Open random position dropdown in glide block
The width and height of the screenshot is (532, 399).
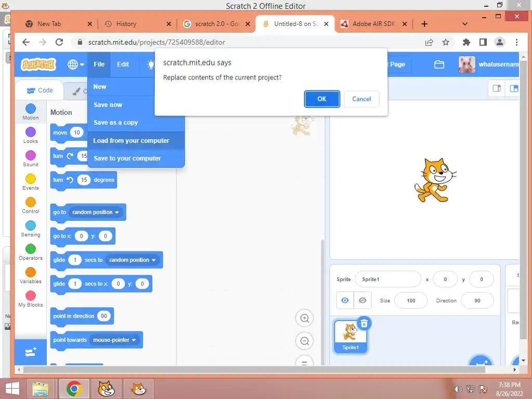[132, 260]
